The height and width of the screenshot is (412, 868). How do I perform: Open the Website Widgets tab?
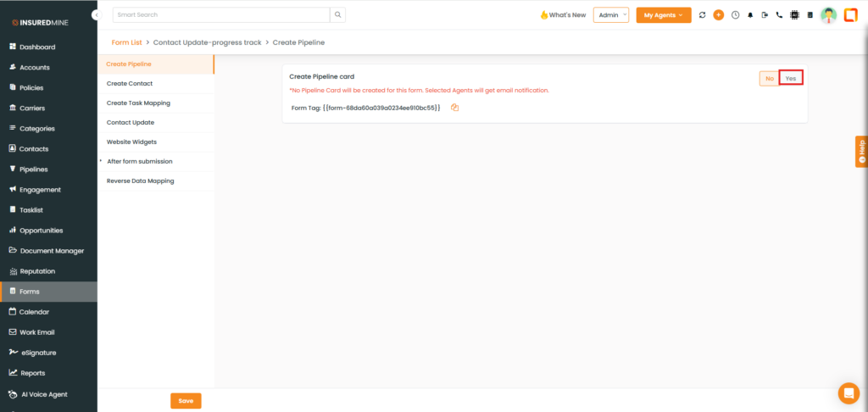(x=131, y=142)
